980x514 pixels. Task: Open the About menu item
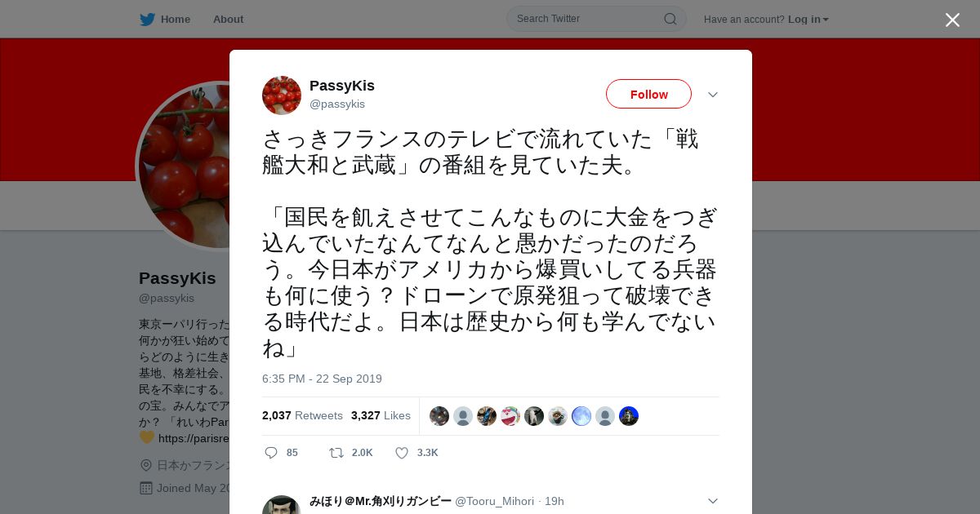[x=228, y=19]
